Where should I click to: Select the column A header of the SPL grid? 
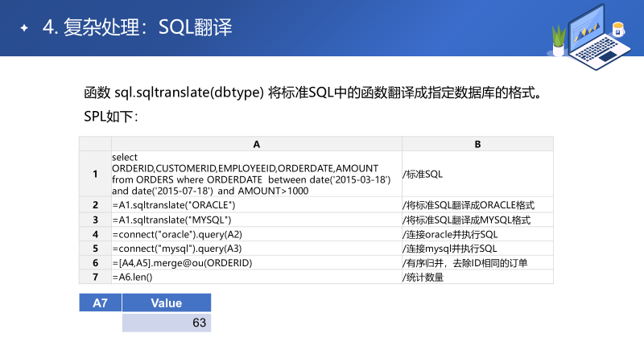[x=256, y=144]
